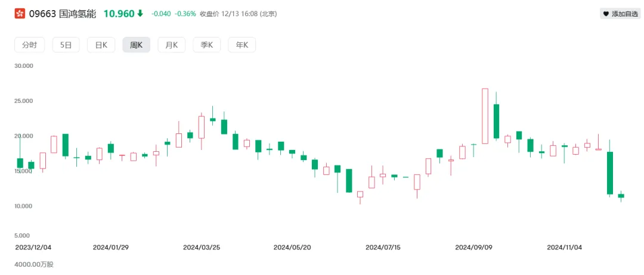The height and width of the screenshot is (275, 644).
Task: Click the 4000.00万股 volume label
Action: click(33, 264)
